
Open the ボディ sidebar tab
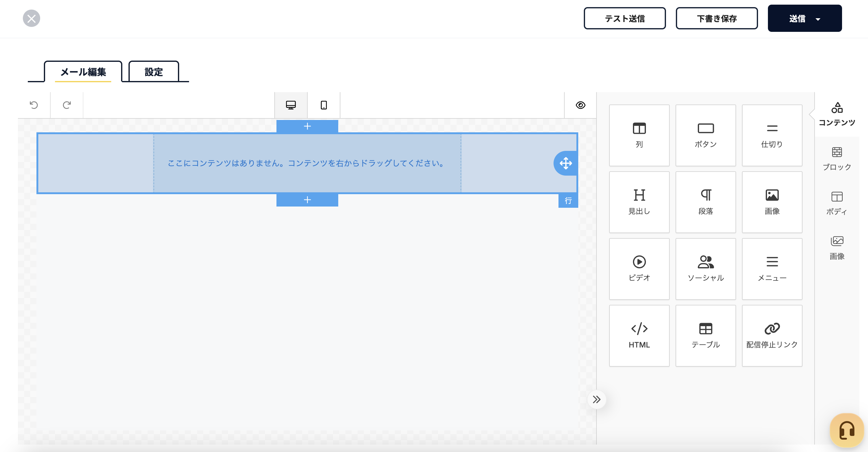click(837, 203)
